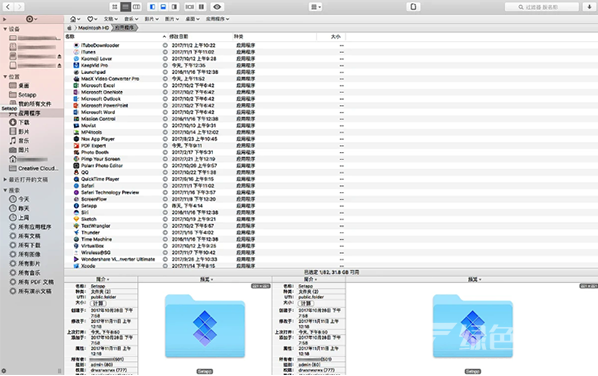The height and width of the screenshot is (376, 598).
Task: Switch to column view mode
Action: 137,6
